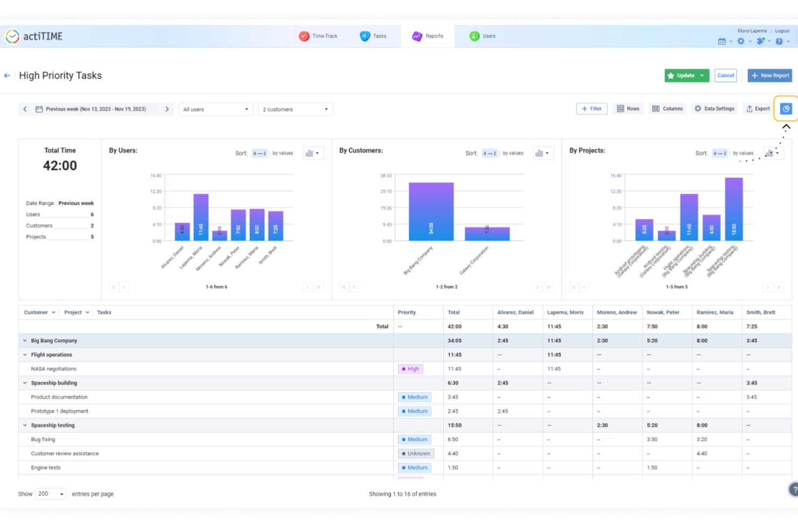This screenshot has height=532, width=798.
Task: Toggle a-z sort in By Users chart
Action: click(x=259, y=154)
